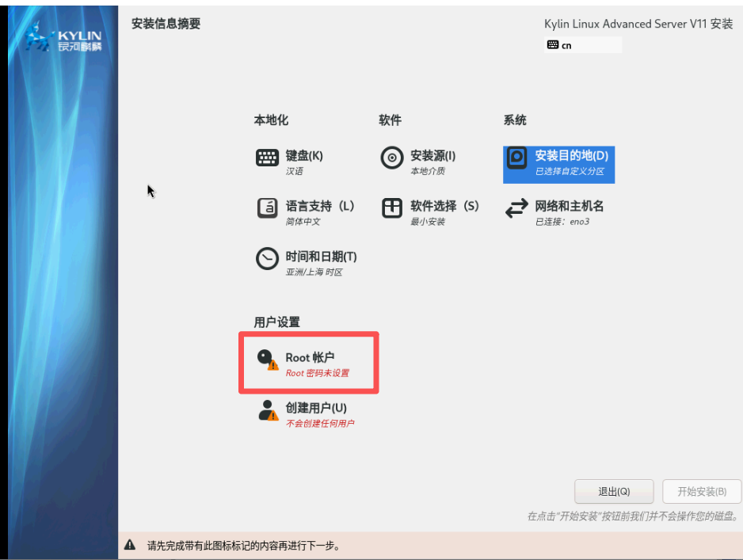Open the 时间和日期(T) settings label
Screen dimensions: 743x560
coord(321,257)
